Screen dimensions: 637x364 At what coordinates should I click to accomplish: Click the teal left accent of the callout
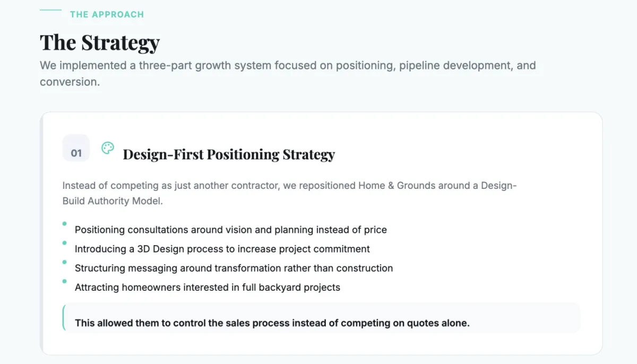point(64,318)
